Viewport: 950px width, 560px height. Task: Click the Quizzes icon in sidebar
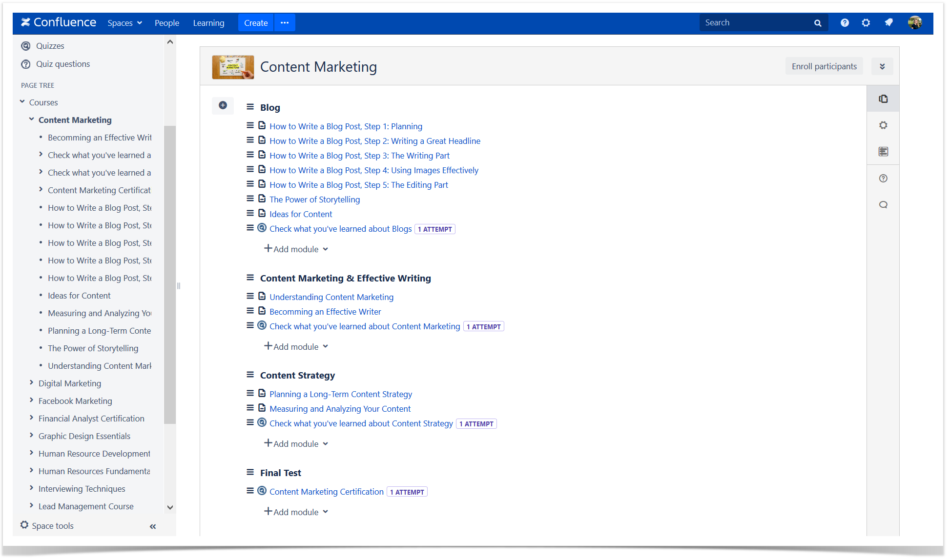26,46
